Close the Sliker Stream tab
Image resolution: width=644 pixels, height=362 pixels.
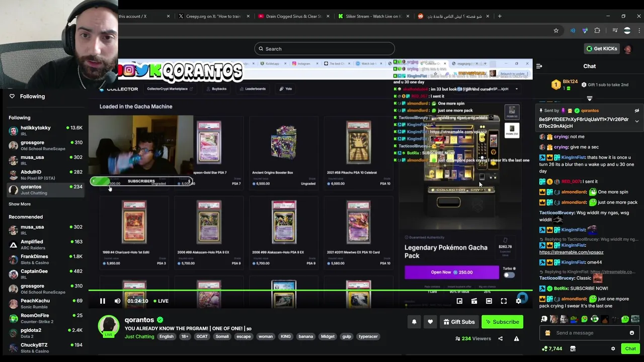coord(408,16)
